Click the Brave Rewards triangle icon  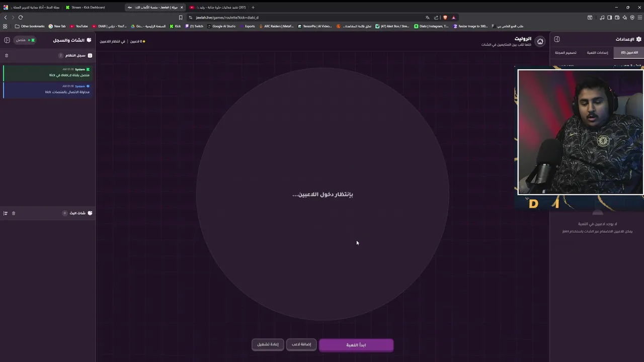(x=453, y=17)
